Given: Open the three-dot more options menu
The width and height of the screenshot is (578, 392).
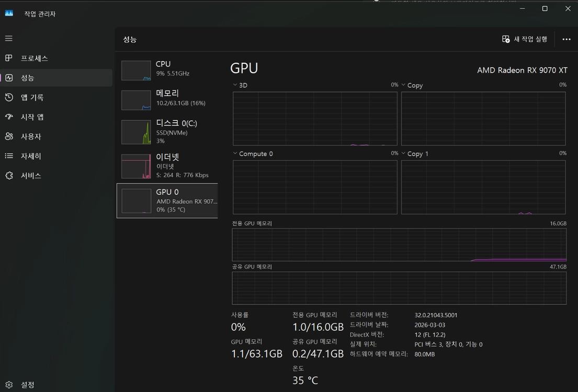Looking at the screenshot, I should [566, 39].
